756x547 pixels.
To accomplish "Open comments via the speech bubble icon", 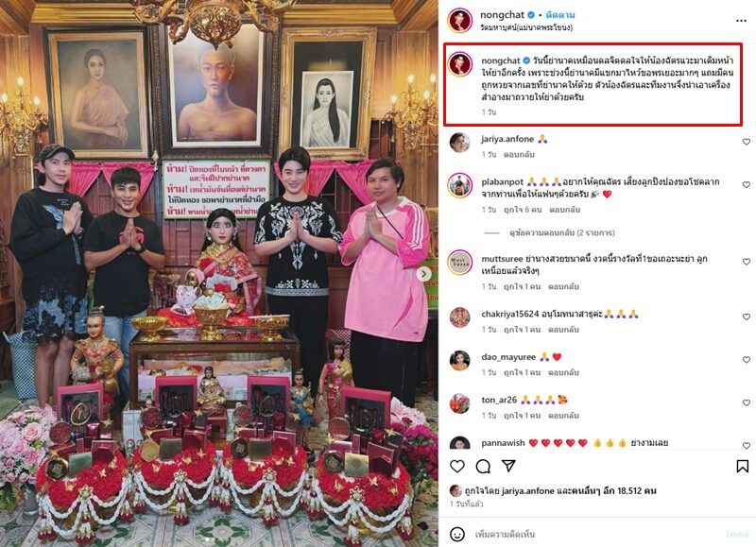I will pyautogui.click(x=483, y=466).
